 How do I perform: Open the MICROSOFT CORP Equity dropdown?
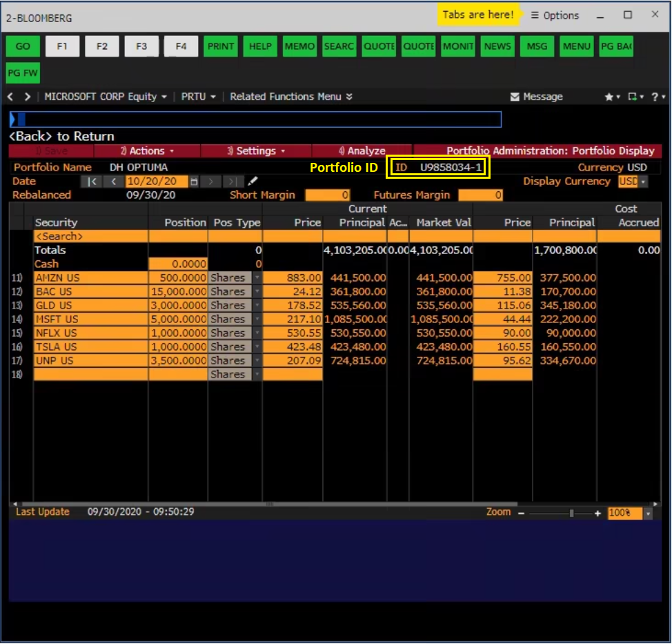pyautogui.click(x=106, y=97)
